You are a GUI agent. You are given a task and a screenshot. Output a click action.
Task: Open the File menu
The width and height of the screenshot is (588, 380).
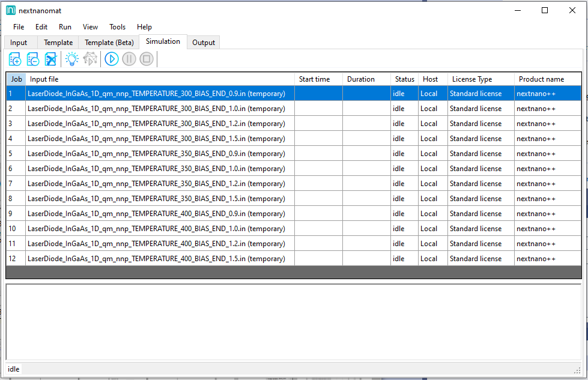(19, 27)
